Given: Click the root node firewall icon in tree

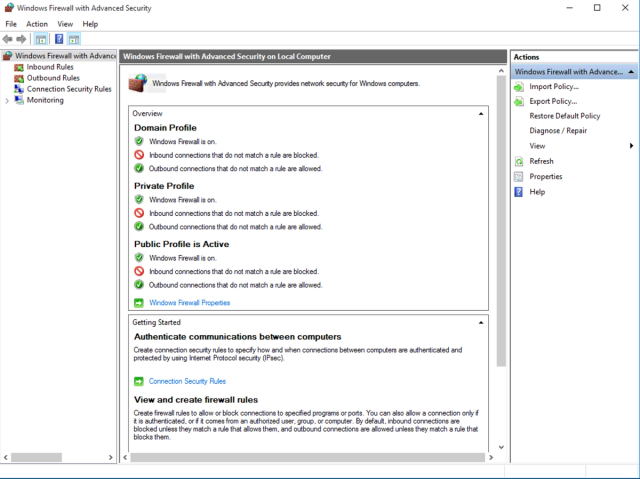Looking at the screenshot, I should coord(7,56).
